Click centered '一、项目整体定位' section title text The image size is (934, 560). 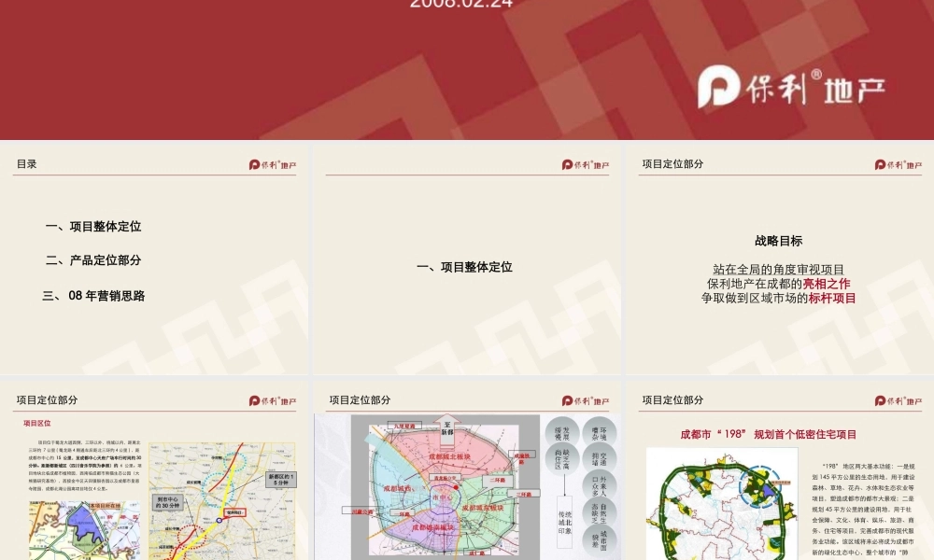coord(464,267)
